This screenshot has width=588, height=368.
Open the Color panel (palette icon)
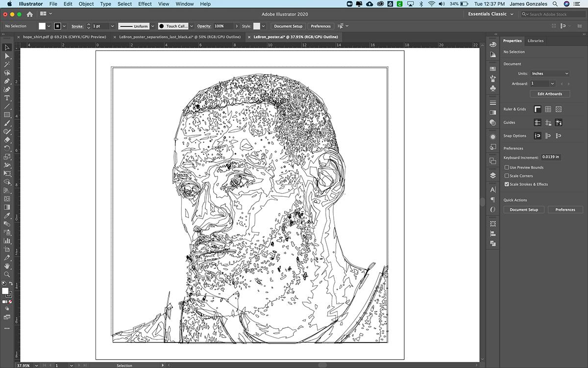pyautogui.click(x=493, y=44)
